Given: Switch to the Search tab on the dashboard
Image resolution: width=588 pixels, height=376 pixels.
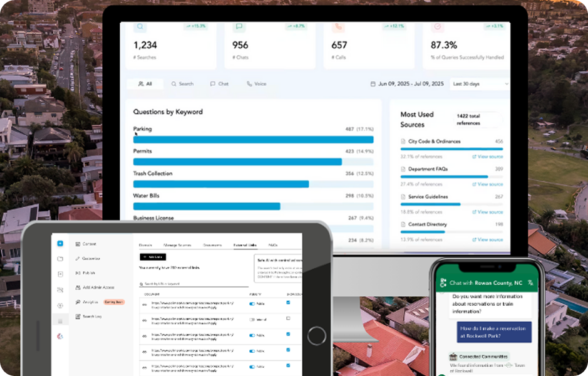Looking at the screenshot, I should tap(182, 84).
